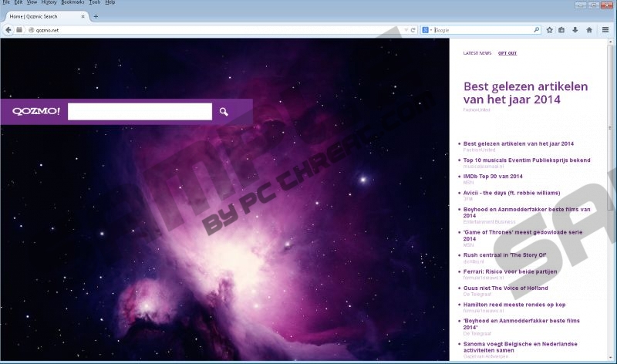Go to the browser Home icon
Image resolution: width=617 pixels, height=364 pixels.
[589, 30]
